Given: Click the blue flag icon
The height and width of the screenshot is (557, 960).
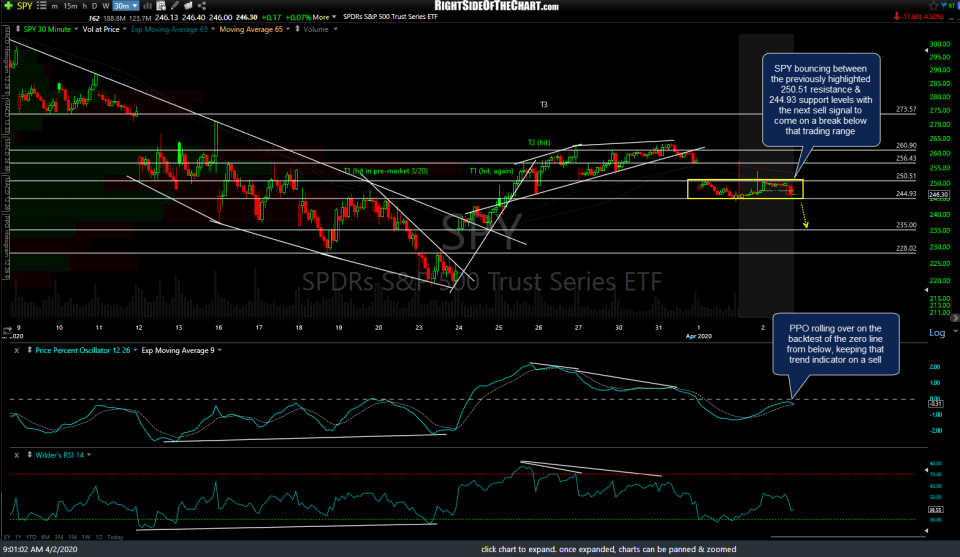Looking at the screenshot, I should click(943, 6).
